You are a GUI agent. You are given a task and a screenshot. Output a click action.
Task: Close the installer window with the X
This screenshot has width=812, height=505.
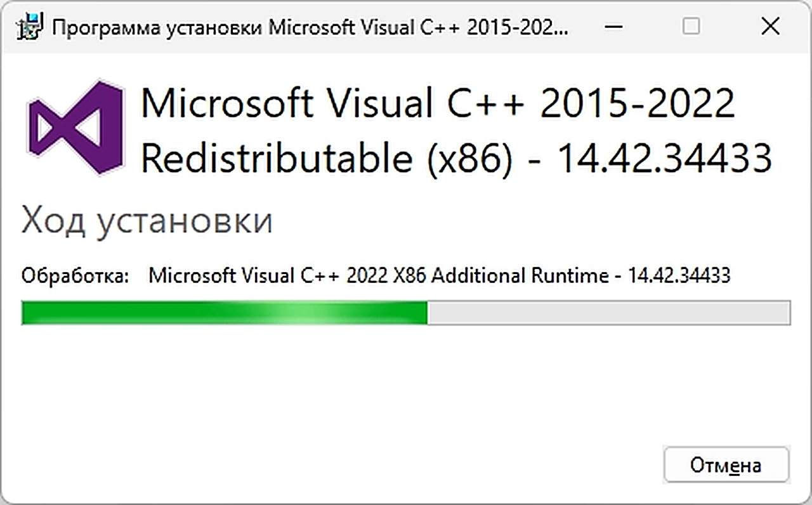click(769, 27)
